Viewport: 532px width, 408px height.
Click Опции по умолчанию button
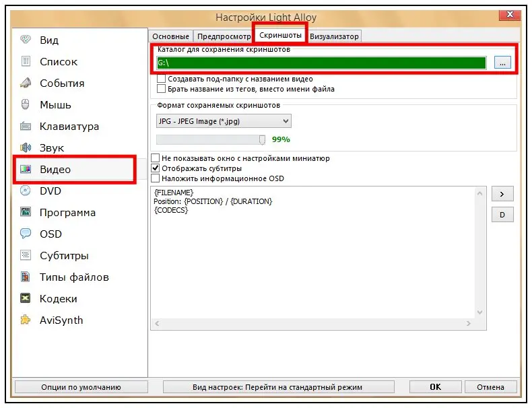(81, 387)
